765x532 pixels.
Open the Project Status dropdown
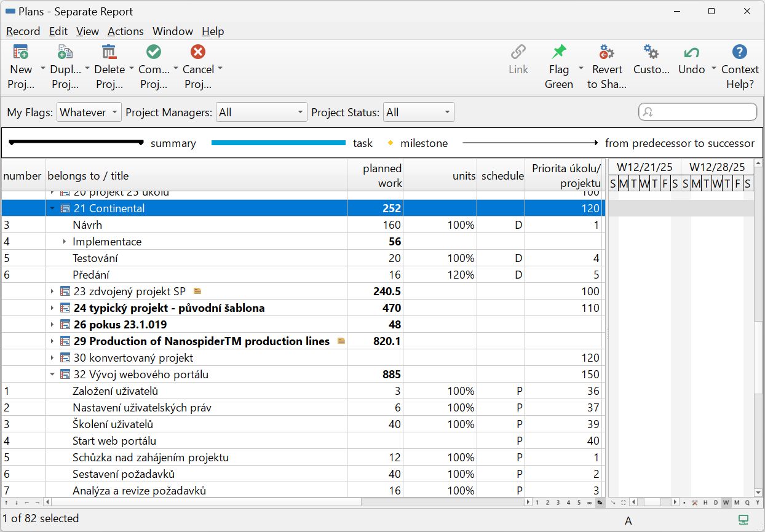pos(418,113)
